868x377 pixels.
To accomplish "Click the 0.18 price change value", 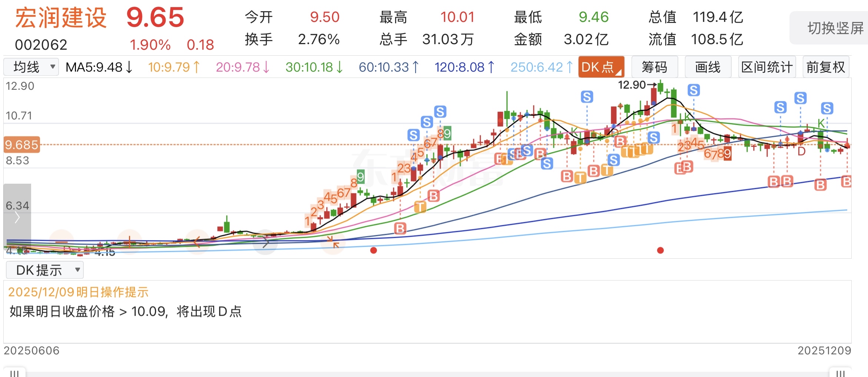I will tap(201, 45).
